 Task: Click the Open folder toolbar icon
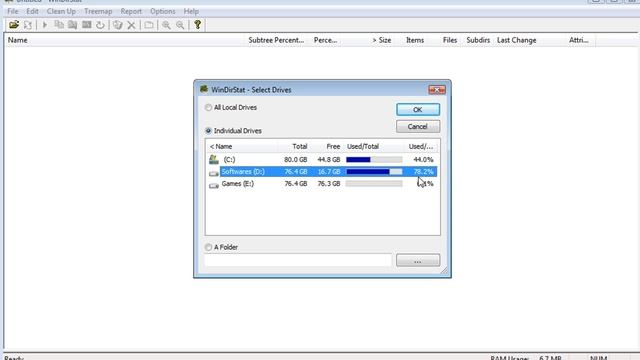pos(14,25)
